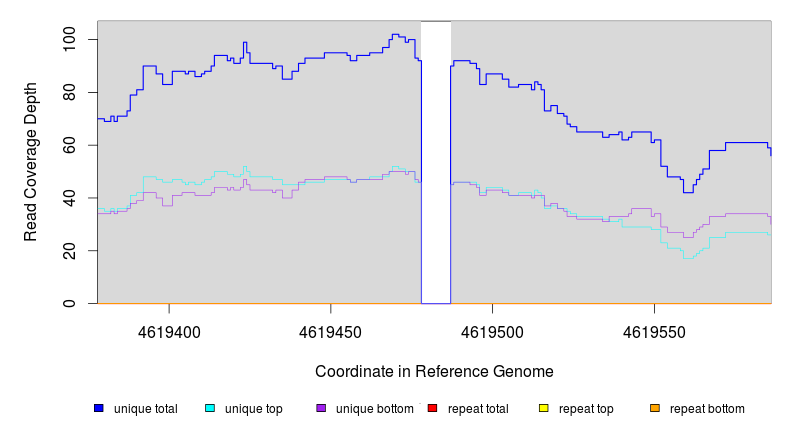The height and width of the screenshot is (432, 792).
Task: Click the yellow repeat top legend swatch
Action: (544, 408)
